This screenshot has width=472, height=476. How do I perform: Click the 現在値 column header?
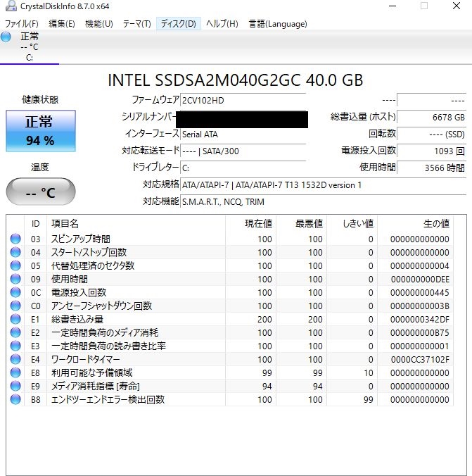pos(250,224)
